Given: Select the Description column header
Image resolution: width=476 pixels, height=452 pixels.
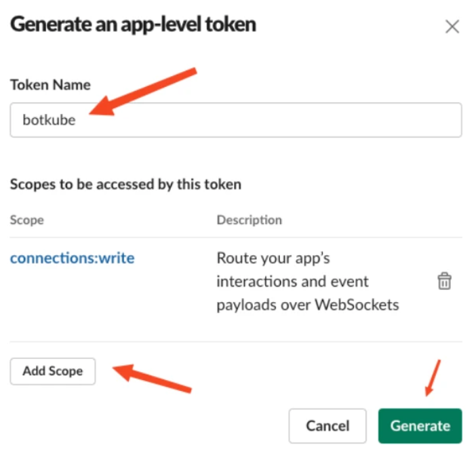Looking at the screenshot, I should [x=249, y=220].
